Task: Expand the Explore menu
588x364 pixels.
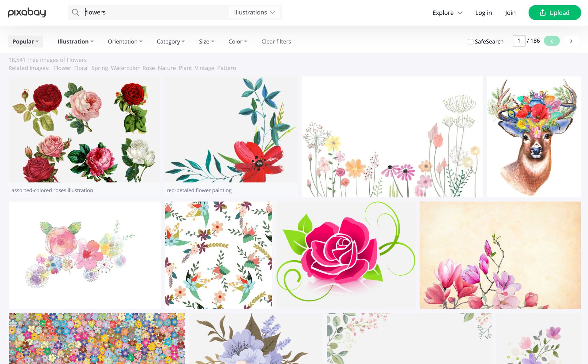Action: 447,13
